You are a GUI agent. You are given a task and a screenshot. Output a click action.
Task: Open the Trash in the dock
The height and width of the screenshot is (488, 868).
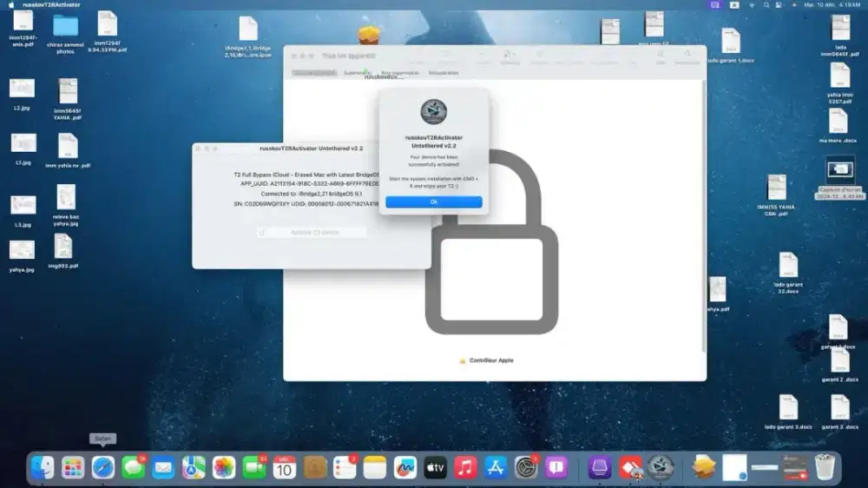click(x=825, y=467)
